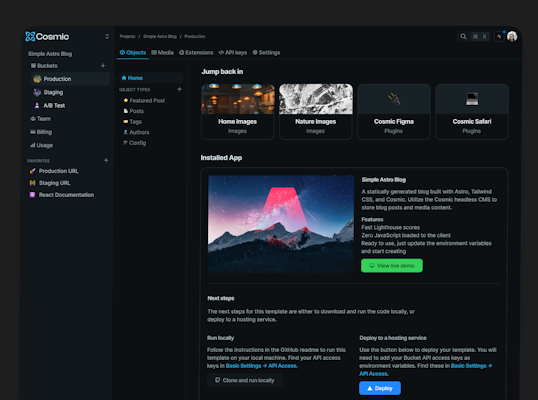
Task: Select the Production bucket
Action: pyautogui.click(x=70, y=79)
